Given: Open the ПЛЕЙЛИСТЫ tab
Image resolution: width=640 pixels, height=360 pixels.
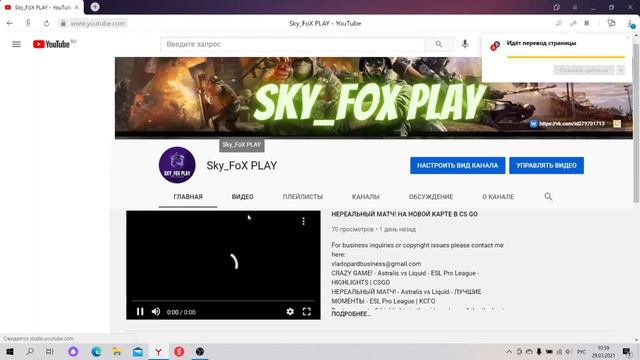Looking at the screenshot, I should (x=302, y=197).
